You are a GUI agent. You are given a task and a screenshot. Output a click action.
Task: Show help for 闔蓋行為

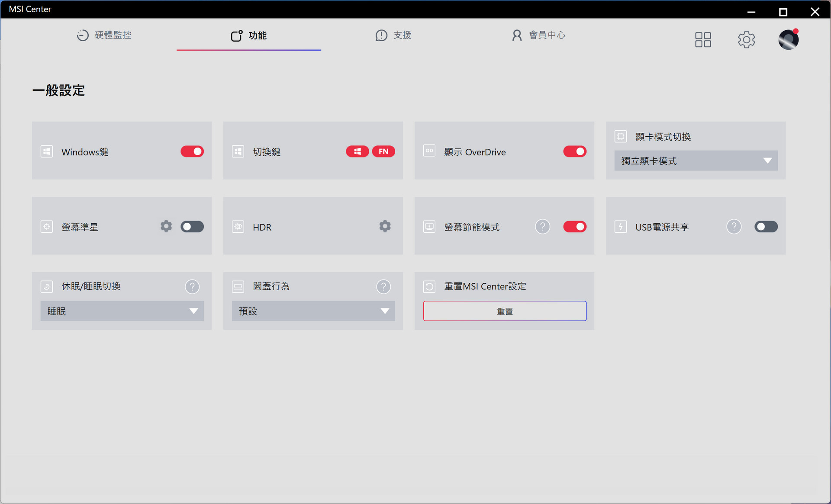tap(383, 286)
